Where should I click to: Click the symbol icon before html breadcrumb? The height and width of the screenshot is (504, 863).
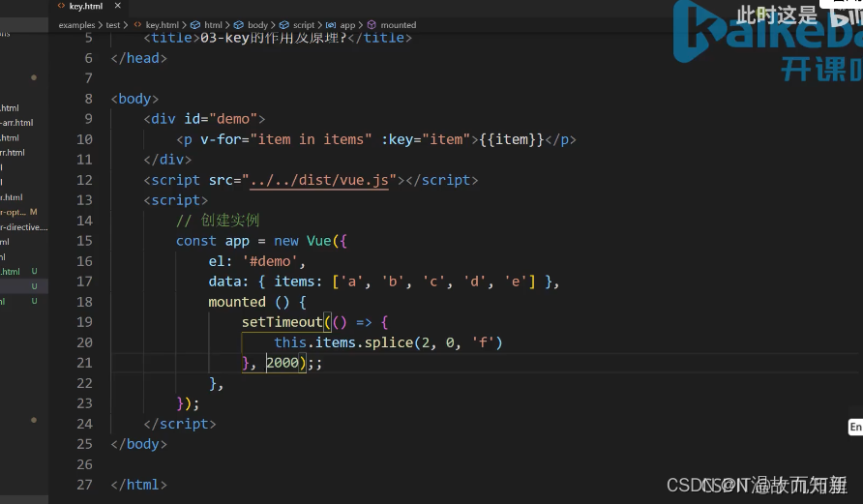pyautogui.click(x=195, y=25)
